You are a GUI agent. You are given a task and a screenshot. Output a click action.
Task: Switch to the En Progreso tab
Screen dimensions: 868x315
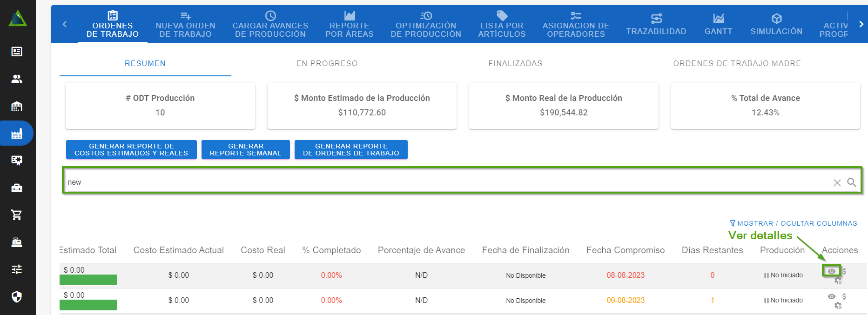pyautogui.click(x=327, y=63)
